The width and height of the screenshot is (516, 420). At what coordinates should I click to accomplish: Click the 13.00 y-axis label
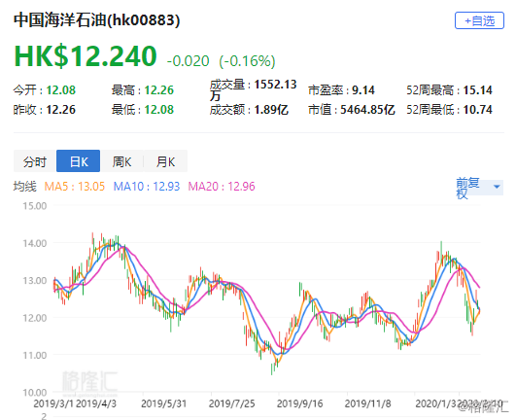point(35,280)
